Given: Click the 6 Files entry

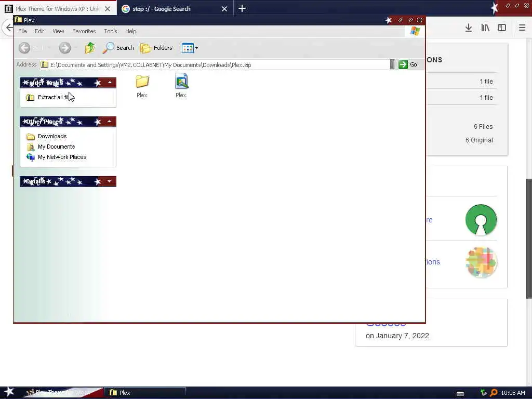Looking at the screenshot, I should (483, 127).
